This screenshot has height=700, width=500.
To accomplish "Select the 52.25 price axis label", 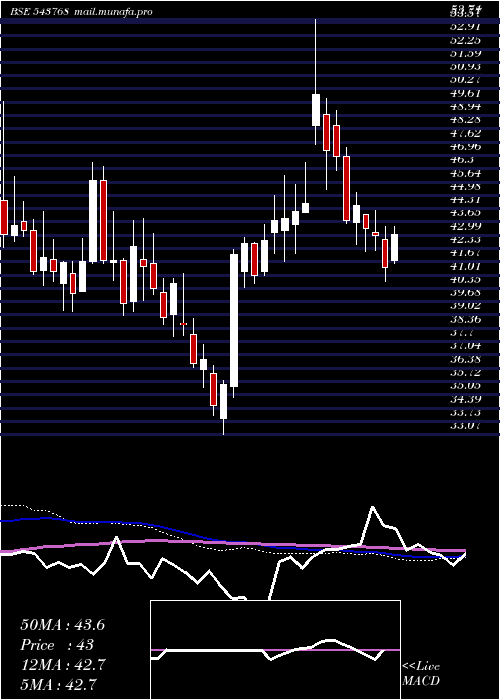I will coord(466,40).
